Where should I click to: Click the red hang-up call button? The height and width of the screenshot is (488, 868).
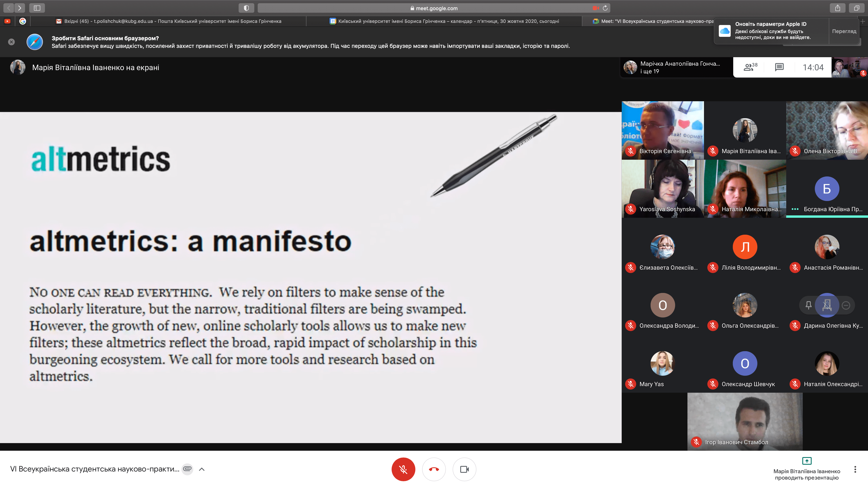coord(434,469)
